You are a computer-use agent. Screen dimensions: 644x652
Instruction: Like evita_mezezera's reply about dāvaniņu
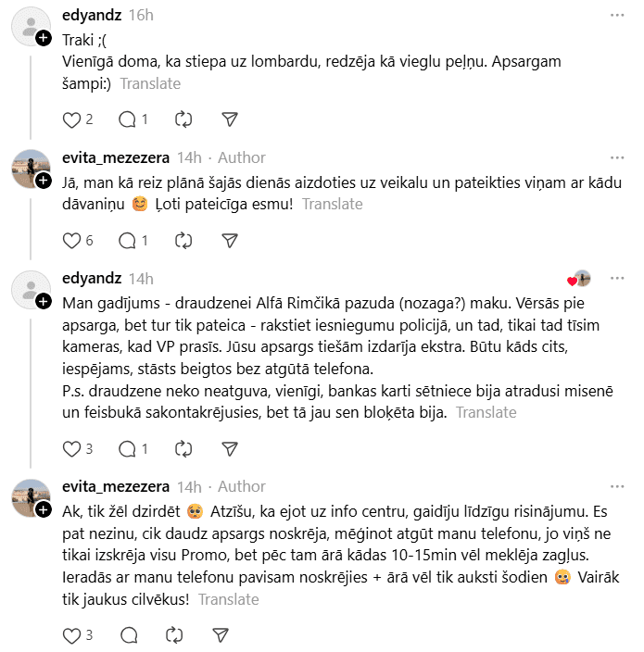point(72,240)
